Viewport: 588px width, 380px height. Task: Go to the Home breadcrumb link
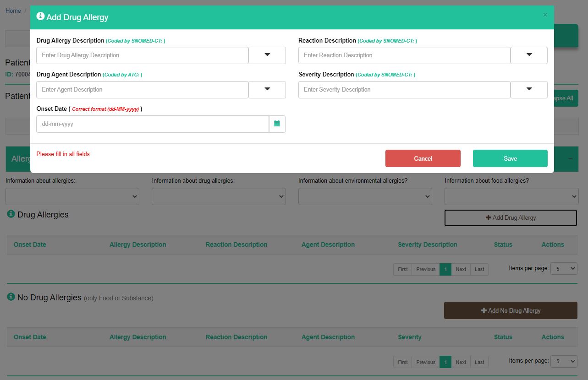13,11
